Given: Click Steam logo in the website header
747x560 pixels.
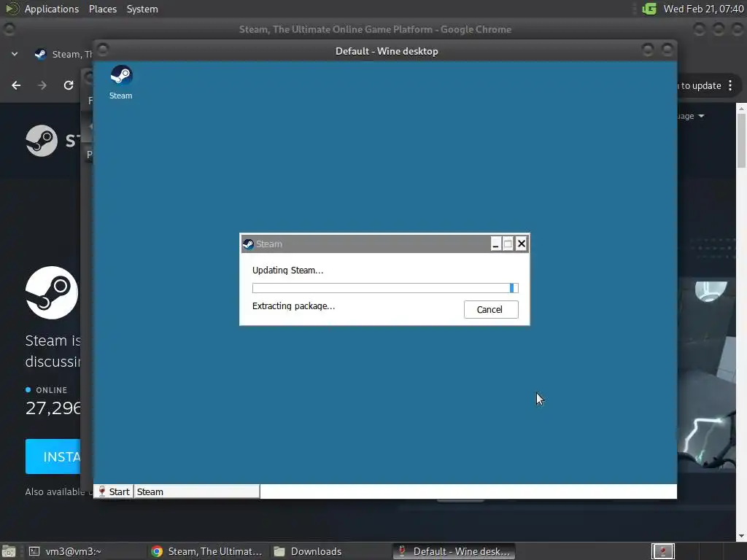Looking at the screenshot, I should [42, 141].
